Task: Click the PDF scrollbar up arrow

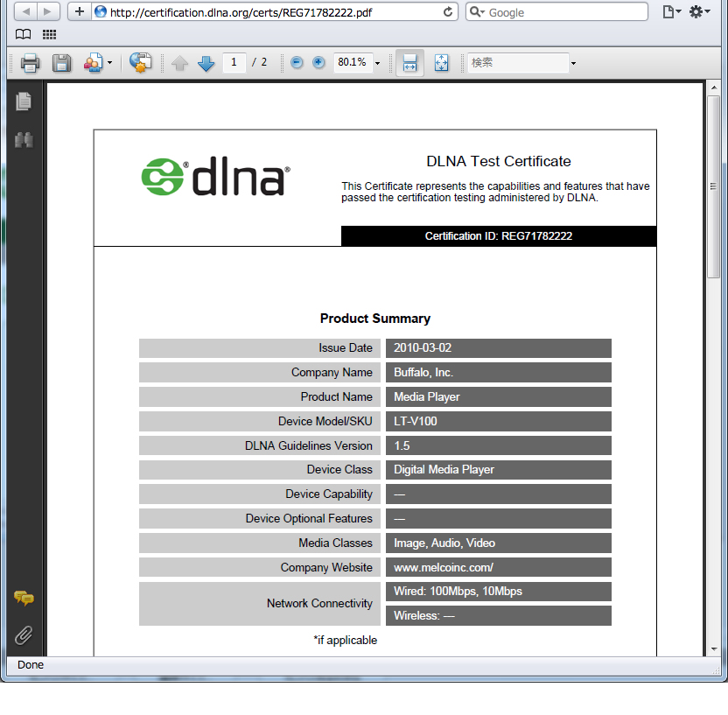Action: coord(714,88)
